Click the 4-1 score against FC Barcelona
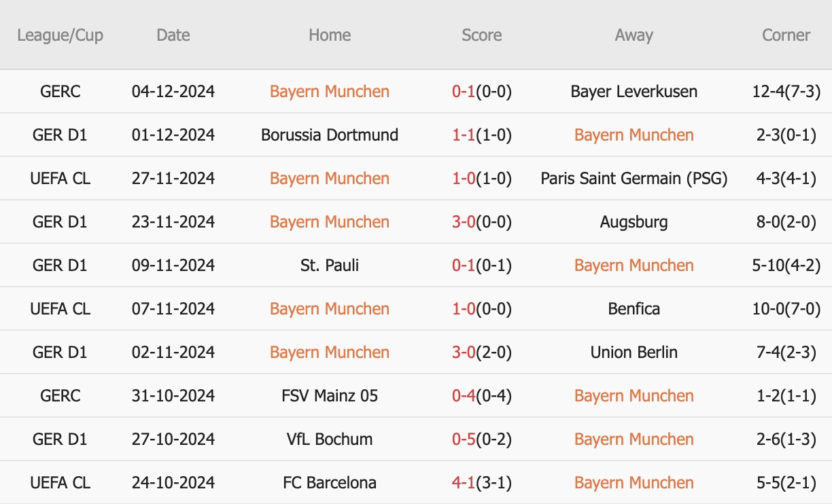Screen dimensions: 832x504 pos(464,483)
